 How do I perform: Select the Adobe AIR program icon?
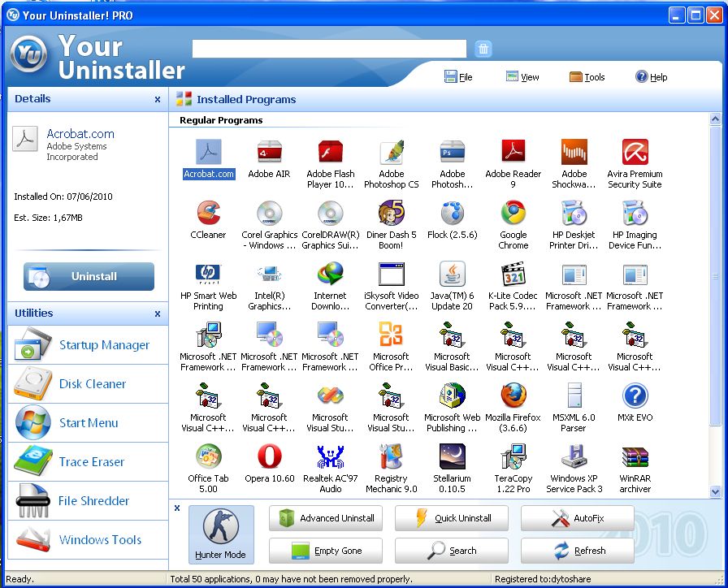(269, 152)
